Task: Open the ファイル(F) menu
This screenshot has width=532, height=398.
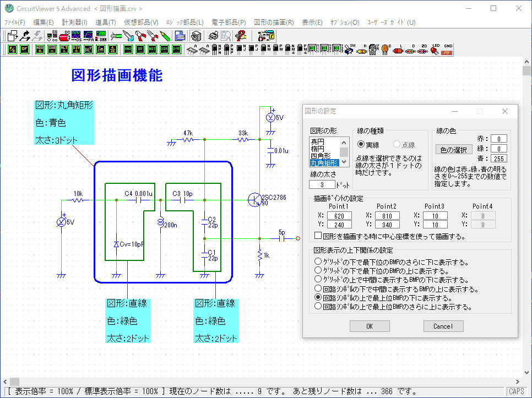Action: (14, 23)
